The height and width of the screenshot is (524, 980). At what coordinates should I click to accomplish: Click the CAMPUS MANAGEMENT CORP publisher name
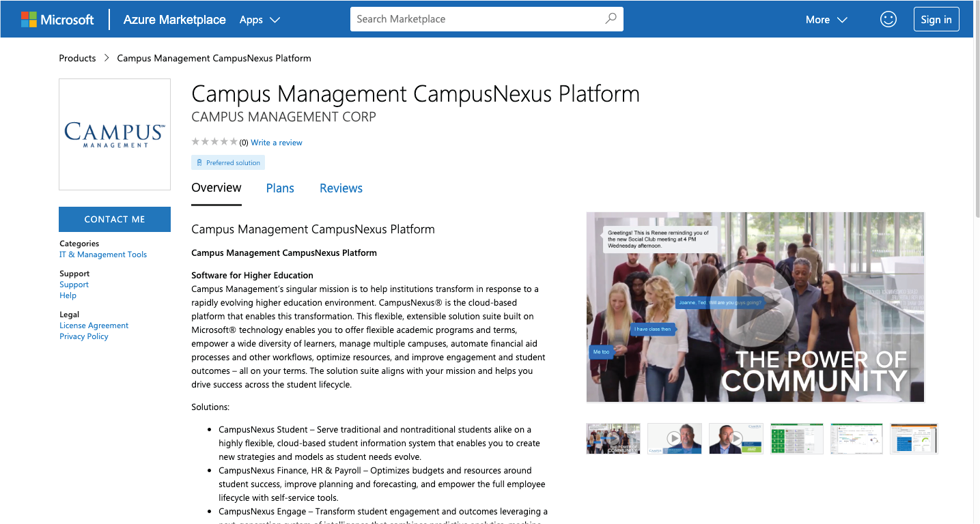click(283, 117)
